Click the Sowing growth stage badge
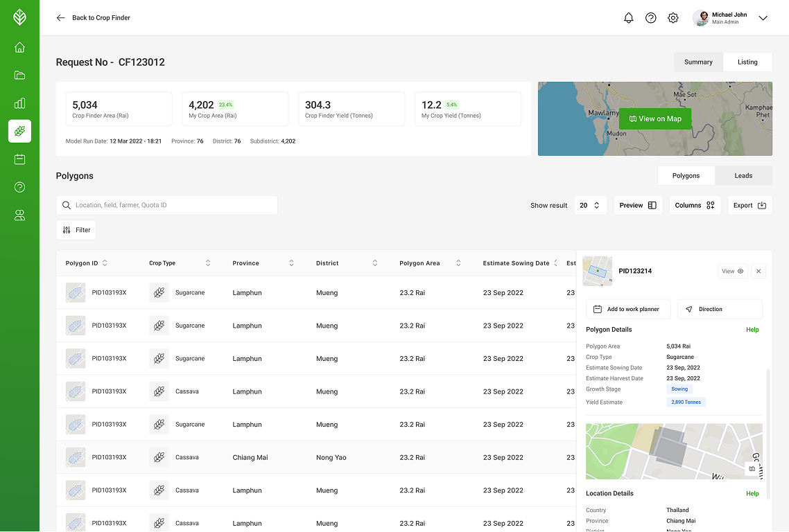 pos(679,389)
